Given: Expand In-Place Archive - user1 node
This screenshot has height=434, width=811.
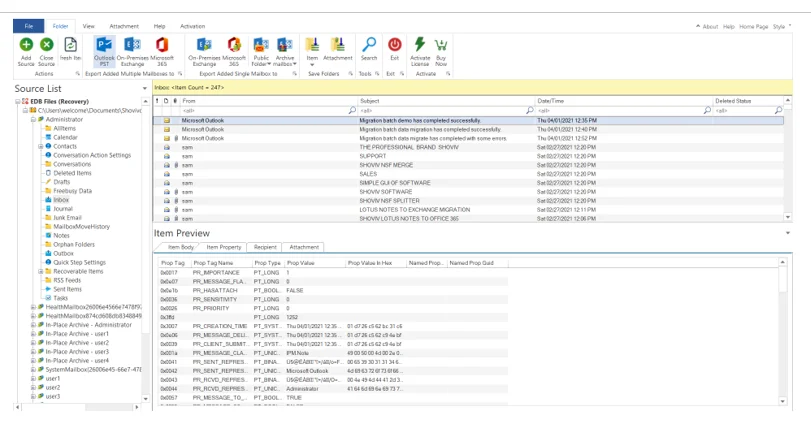Looking at the screenshot, I should (x=33, y=334).
